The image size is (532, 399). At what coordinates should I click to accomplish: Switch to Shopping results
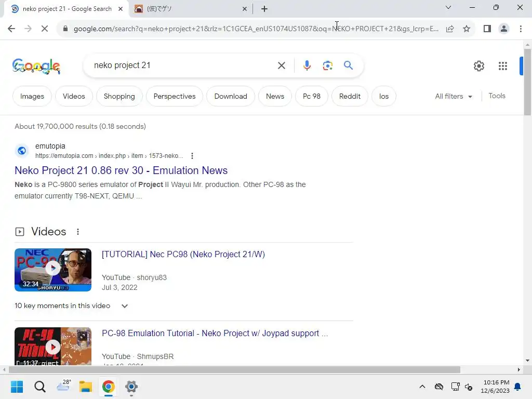(119, 96)
